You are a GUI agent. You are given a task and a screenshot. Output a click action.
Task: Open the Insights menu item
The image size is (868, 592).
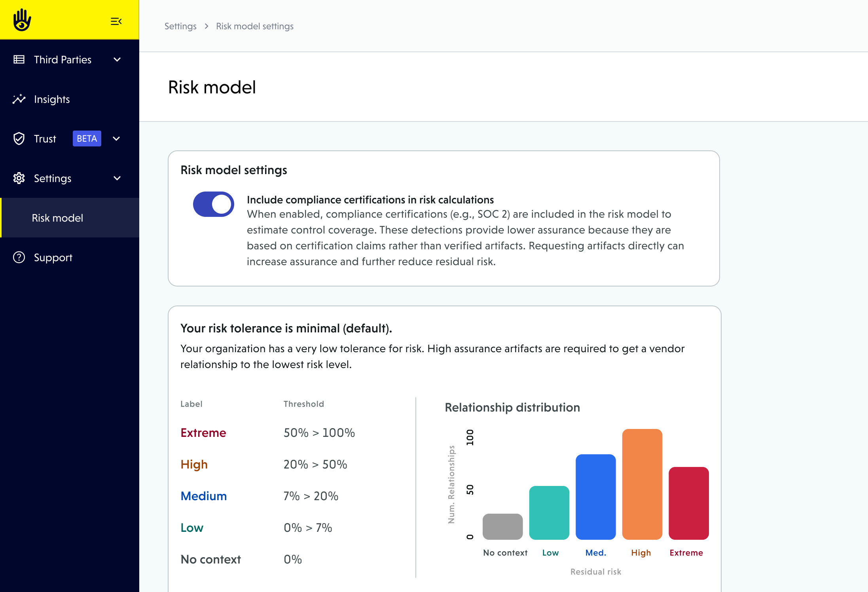click(52, 99)
